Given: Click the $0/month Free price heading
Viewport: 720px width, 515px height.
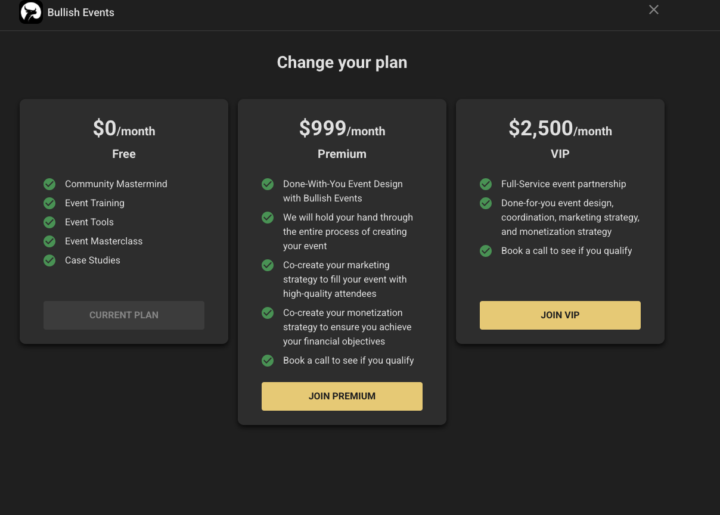Looking at the screenshot, I should (x=124, y=129).
